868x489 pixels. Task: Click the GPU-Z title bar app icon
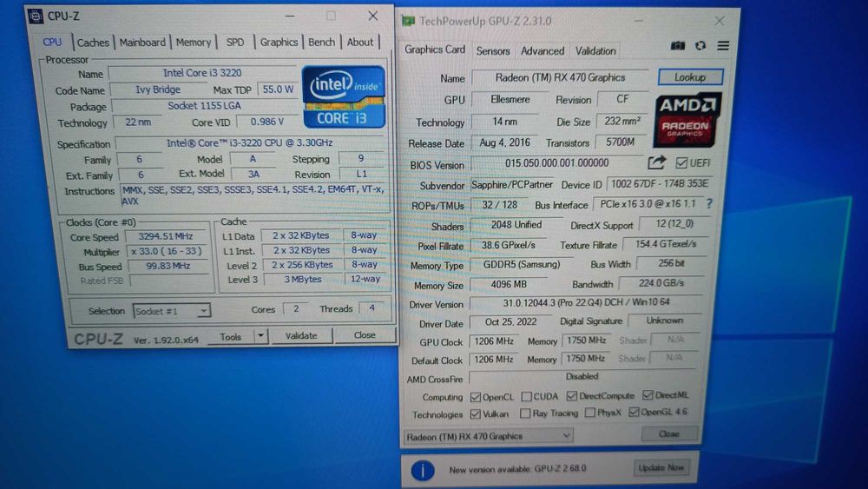(409, 21)
